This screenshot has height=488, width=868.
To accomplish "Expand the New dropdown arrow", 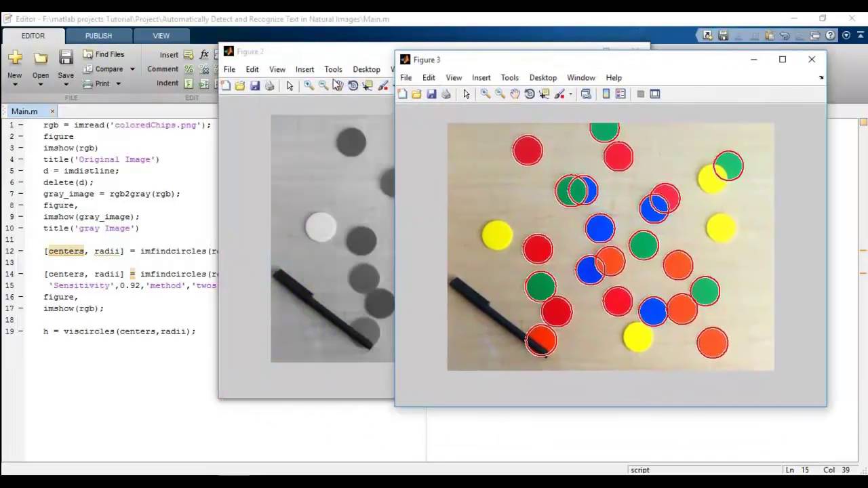I will tap(14, 84).
